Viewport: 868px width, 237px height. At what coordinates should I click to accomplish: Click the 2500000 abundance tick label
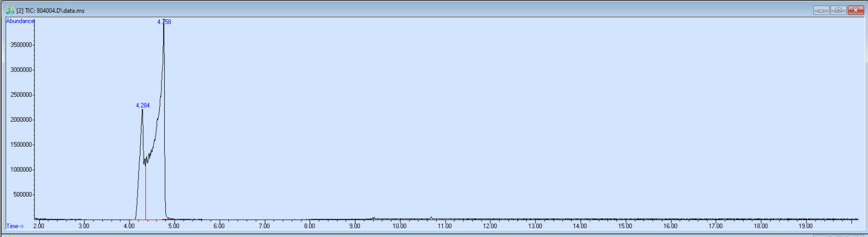pyautogui.click(x=20, y=95)
